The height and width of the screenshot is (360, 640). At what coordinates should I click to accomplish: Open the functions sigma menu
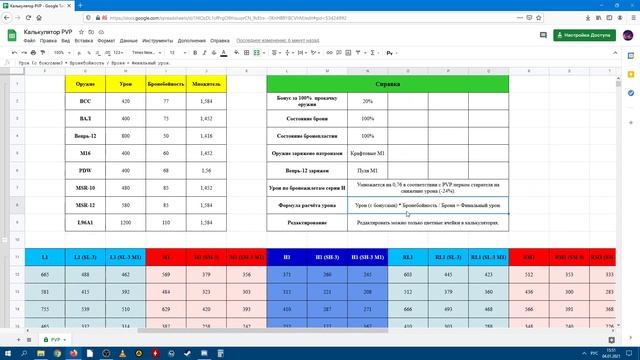coord(372,53)
